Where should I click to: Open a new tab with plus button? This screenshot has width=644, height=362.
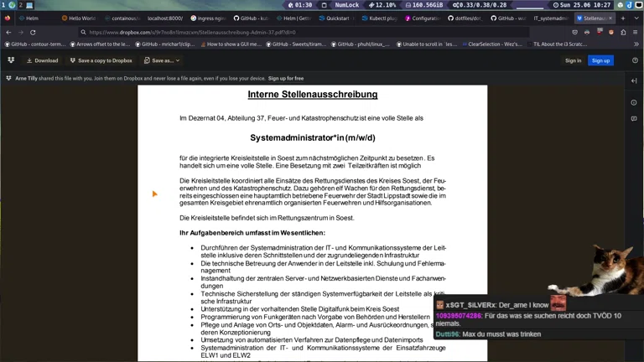tap(623, 18)
